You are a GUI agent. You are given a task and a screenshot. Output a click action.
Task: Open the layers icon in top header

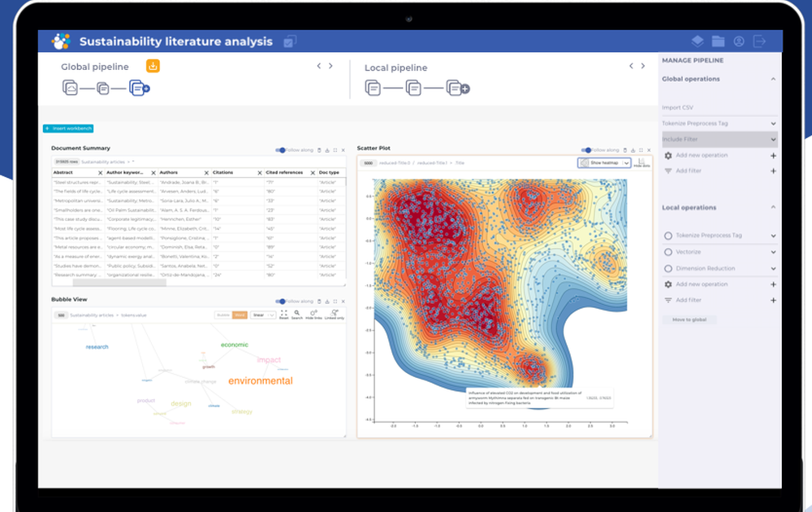click(697, 41)
